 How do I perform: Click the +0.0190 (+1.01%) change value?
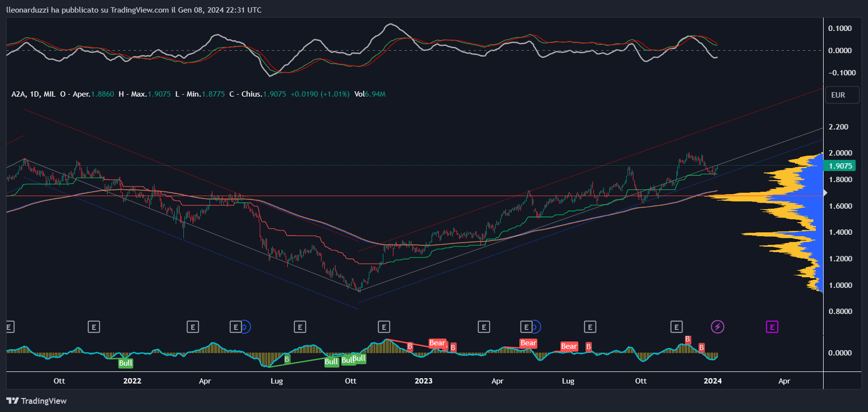click(x=320, y=94)
